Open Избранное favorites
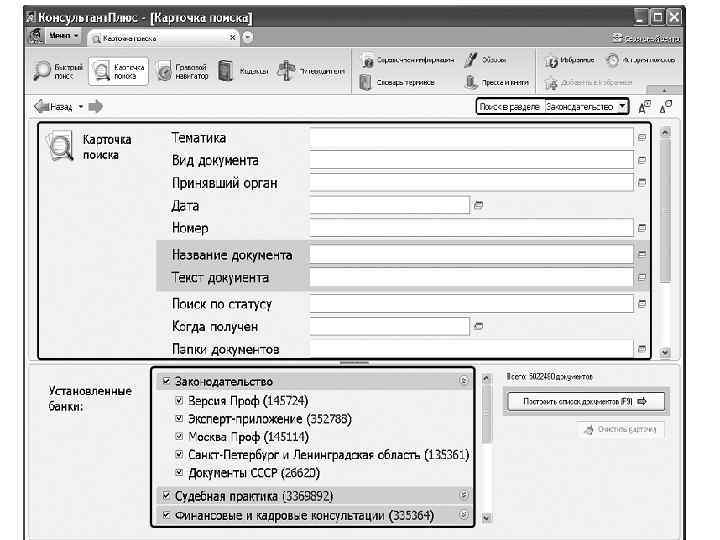Image resolution: width=720 pixels, height=540 pixels. click(569, 60)
